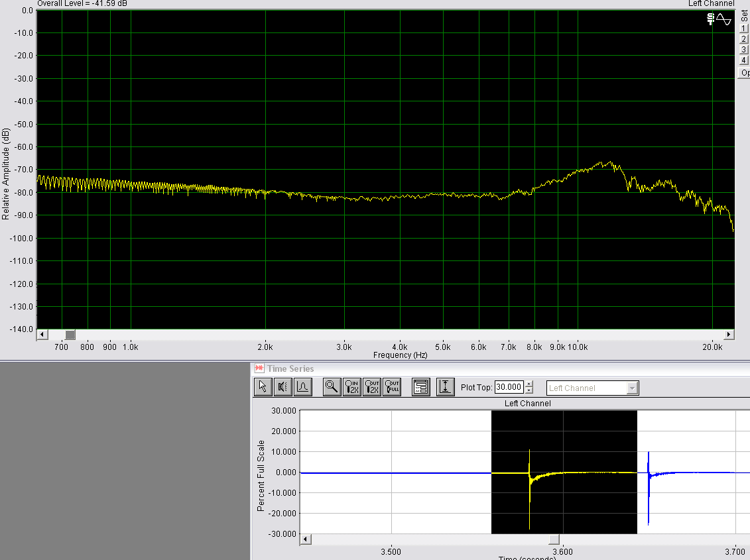Select overlay set 3 button

[744, 50]
